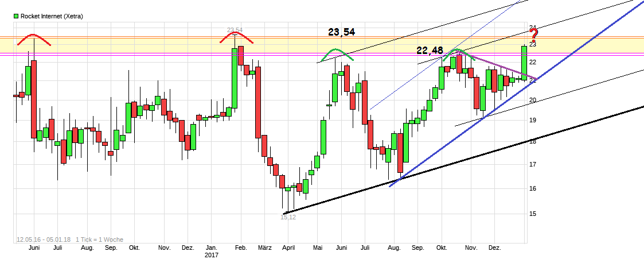Click the 'Mai' month axis label
Screen dimensions: 644x259
click(318, 248)
